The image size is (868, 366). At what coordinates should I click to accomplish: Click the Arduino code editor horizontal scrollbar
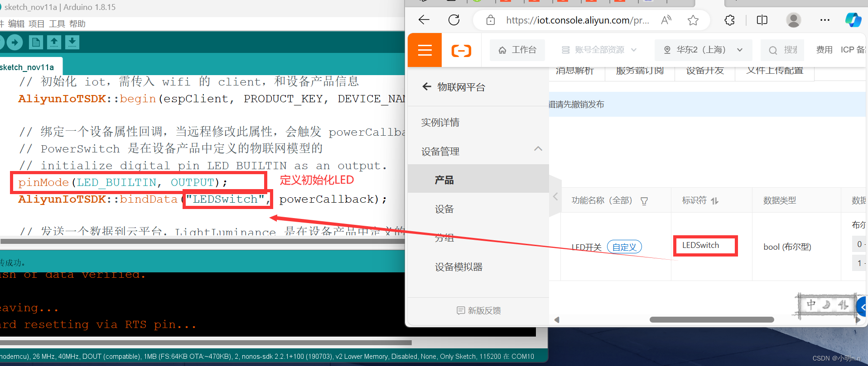coord(202,241)
